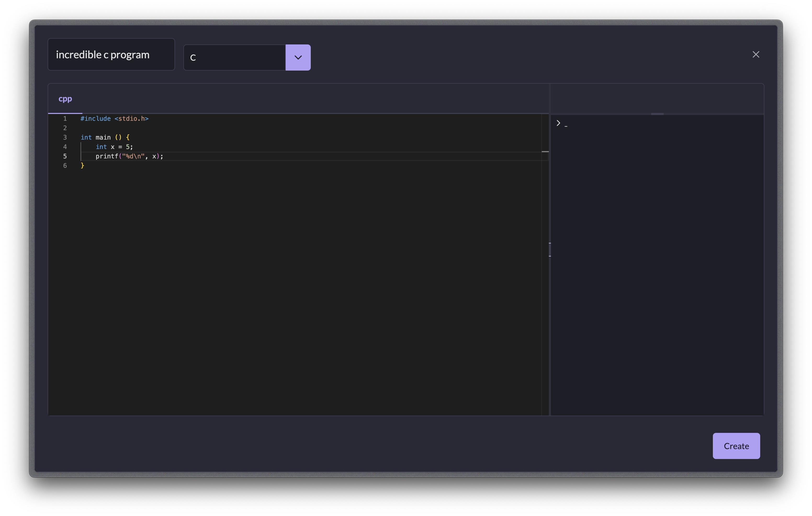Close the dialog with the X icon
Image resolution: width=812 pixels, height=516 pixels.
(756, 54)
